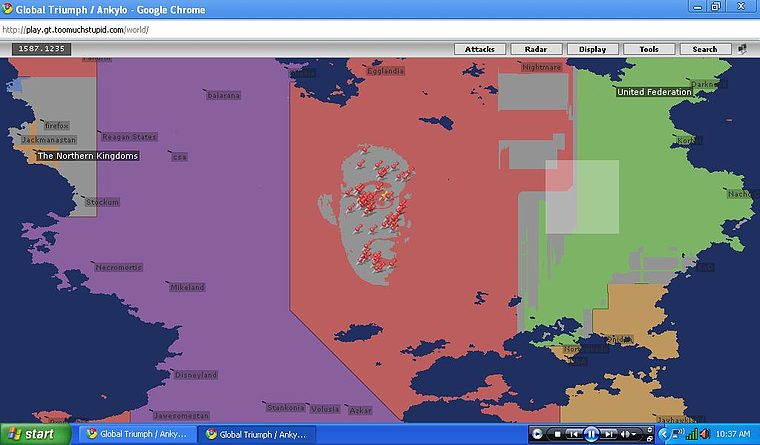Open the Windows start menu
Viewport: 760px width, 445px height.
[x=35, y=434]
